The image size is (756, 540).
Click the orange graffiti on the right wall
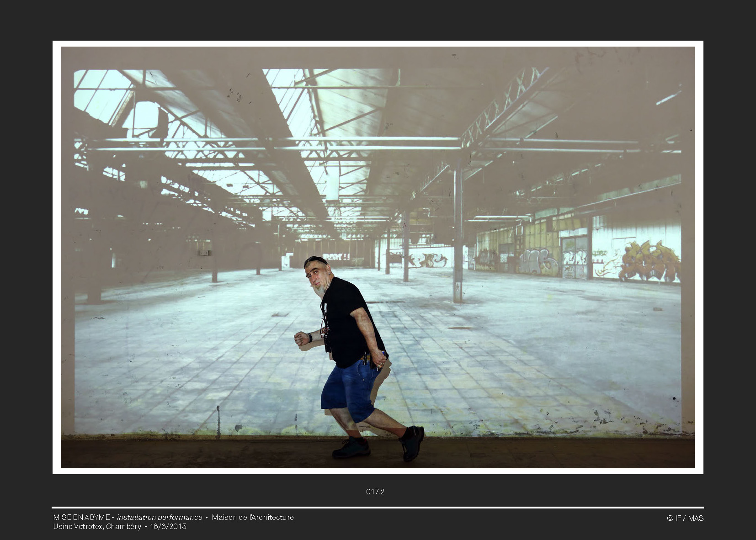point(649,262)
